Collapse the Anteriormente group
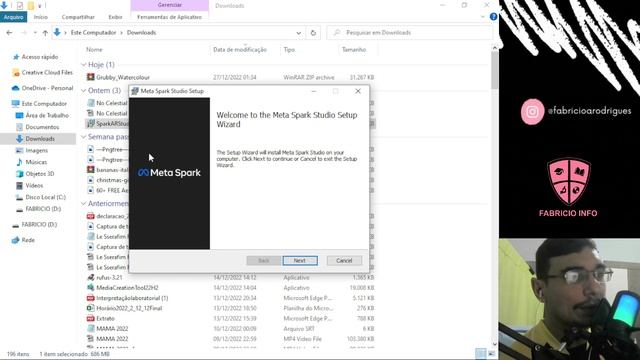 click(x=84, y=203)
